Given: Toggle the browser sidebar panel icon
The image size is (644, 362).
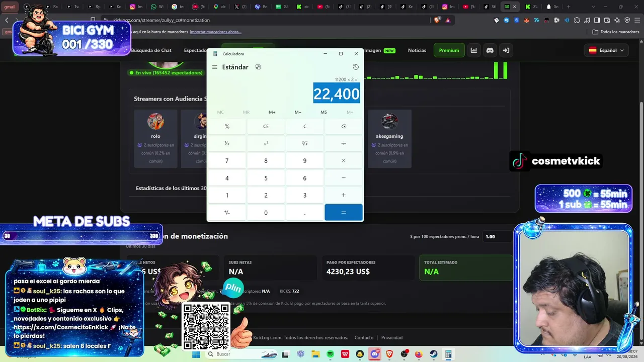Looking at the screenshot, I should [x=597, y=20].
